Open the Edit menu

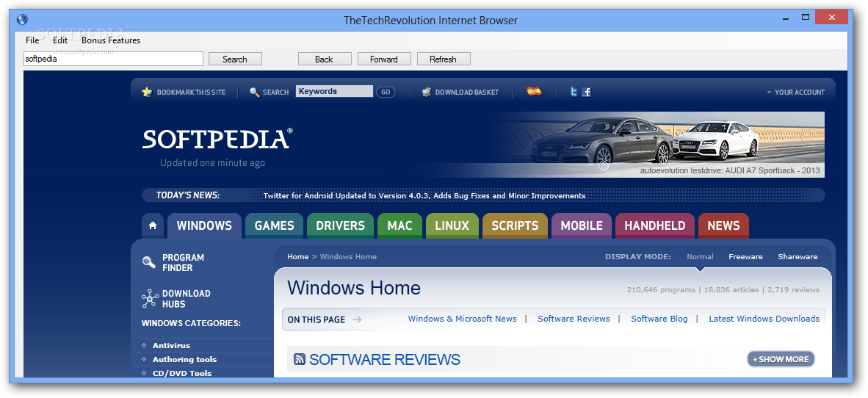[59, 40]
